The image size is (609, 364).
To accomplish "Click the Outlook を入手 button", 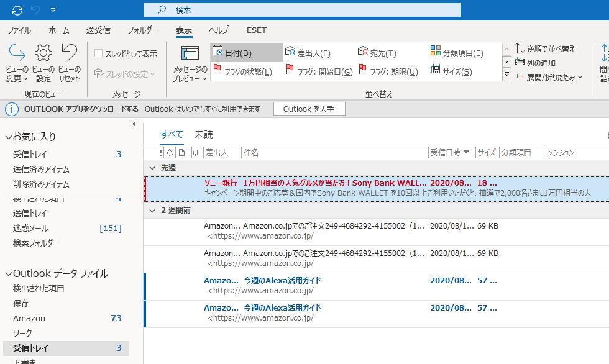I will pos(309,109).
